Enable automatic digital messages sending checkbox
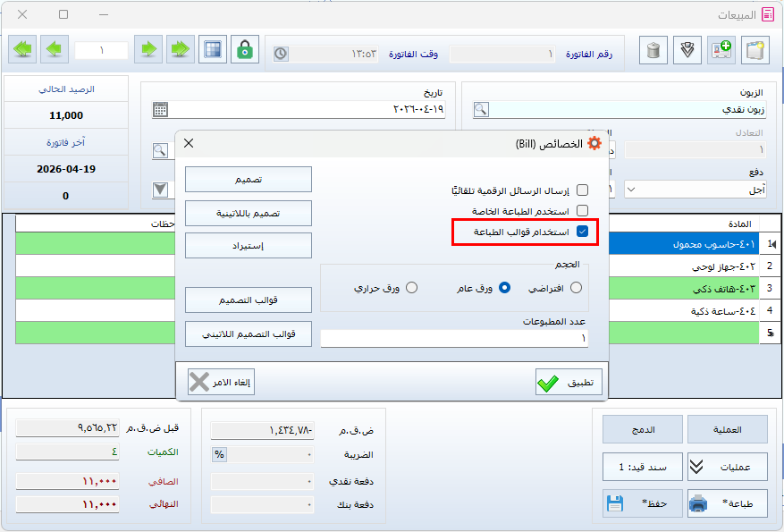Viewport: 784px width, 532px height. point(582,190)
